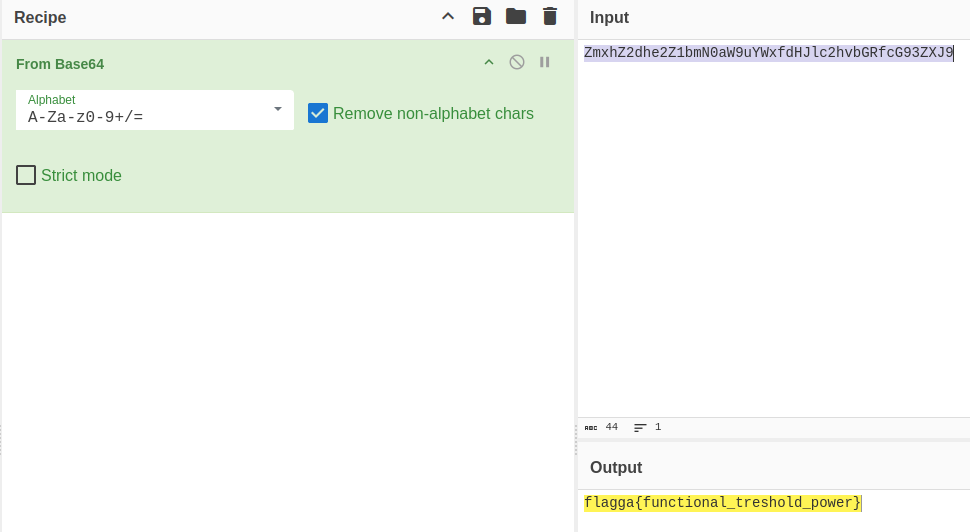Click into the Base64 input text
The width and height of the screenshot is (970, 532).
pos(768,53)
